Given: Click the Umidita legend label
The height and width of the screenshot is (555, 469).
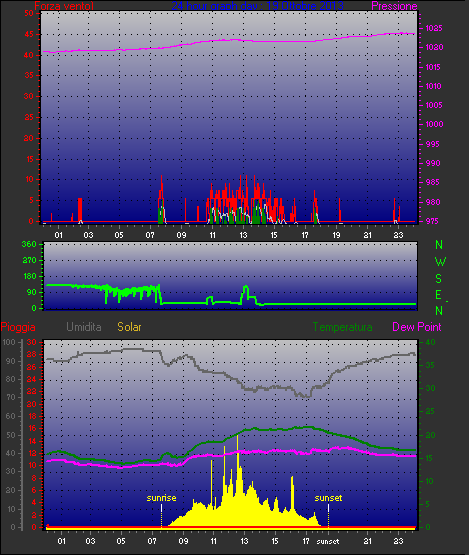Looking at the screenshot, I should coord(84,327).
